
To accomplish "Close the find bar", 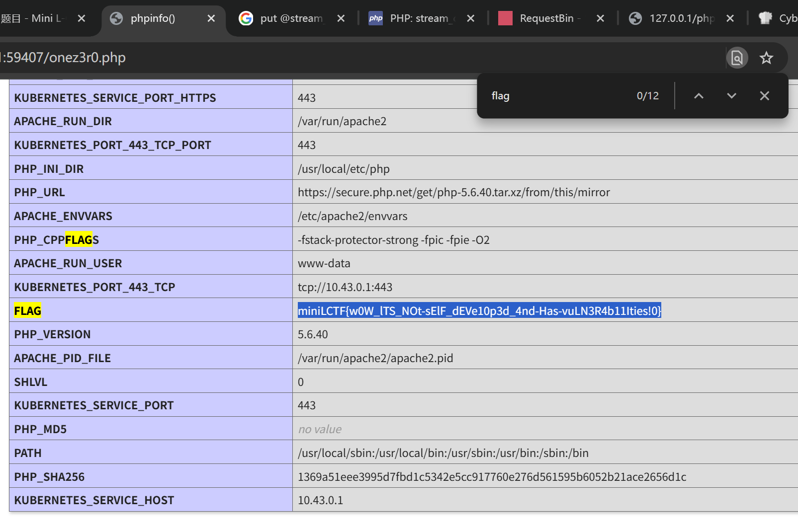I will pyautogui.click(x=764, y=96).
